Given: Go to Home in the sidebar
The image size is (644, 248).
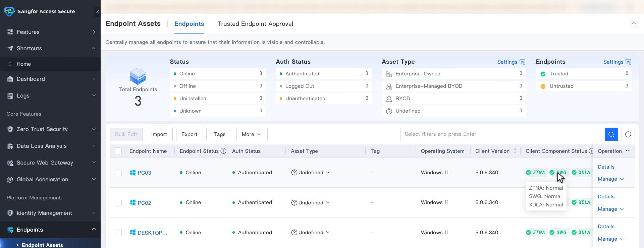Looking at the screenshot, I should click(50, 64).
